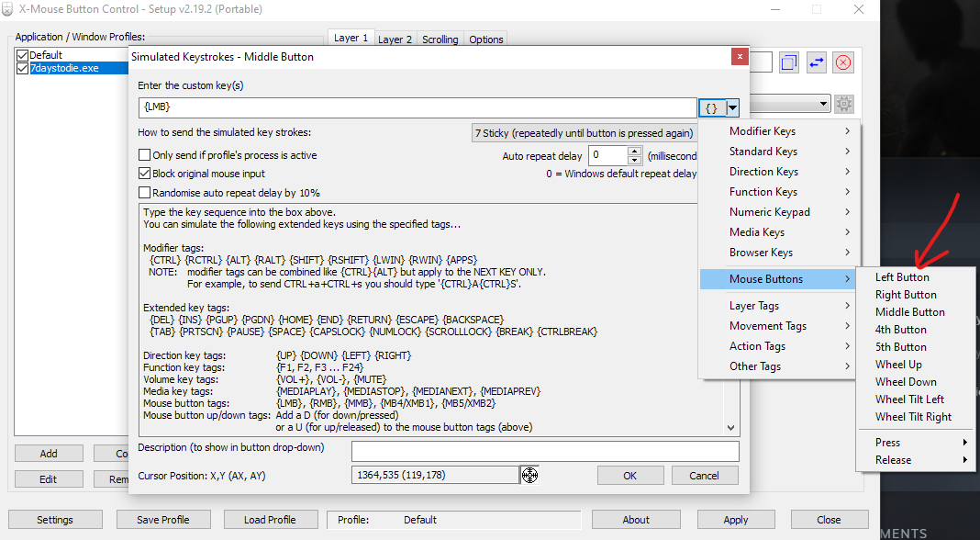Screen dimensions: 980x540
Task: Enable Randomise auto repeat delay by 10%
Action: [144, 193]
